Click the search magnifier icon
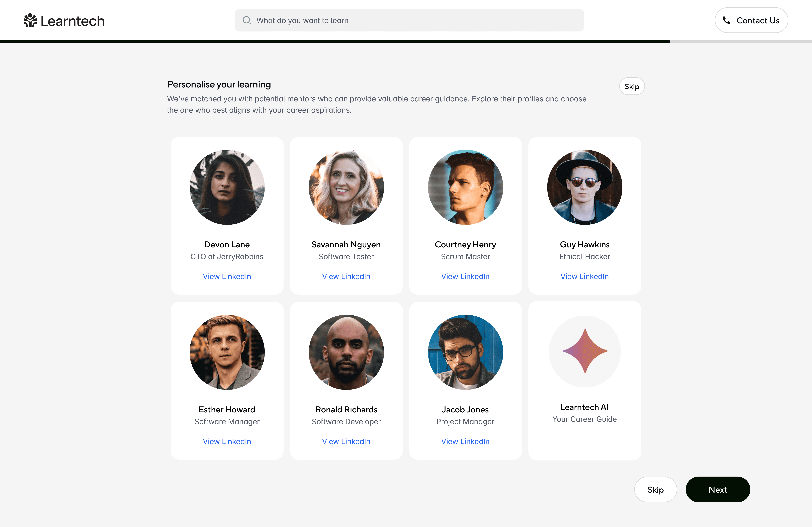Viewport: 812px width, 527px height. [246, 20]
